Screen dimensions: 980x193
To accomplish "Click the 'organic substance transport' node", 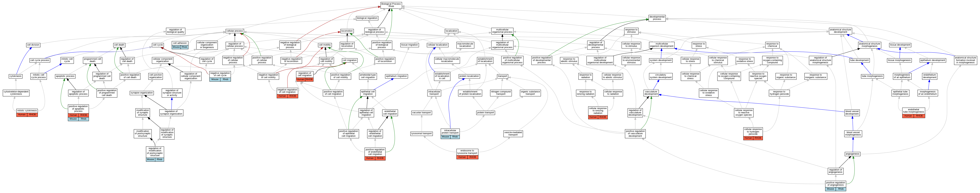I will coord(530,93).
